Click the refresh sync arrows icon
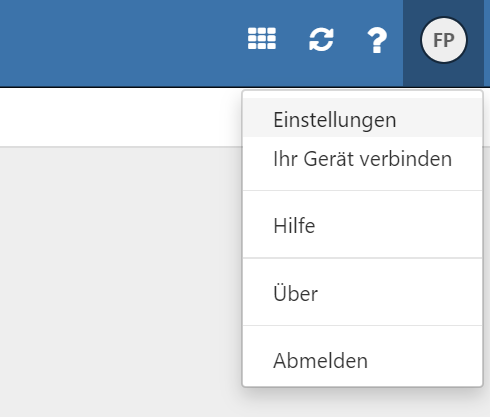The image size is (490, 417). click(321, 40)
